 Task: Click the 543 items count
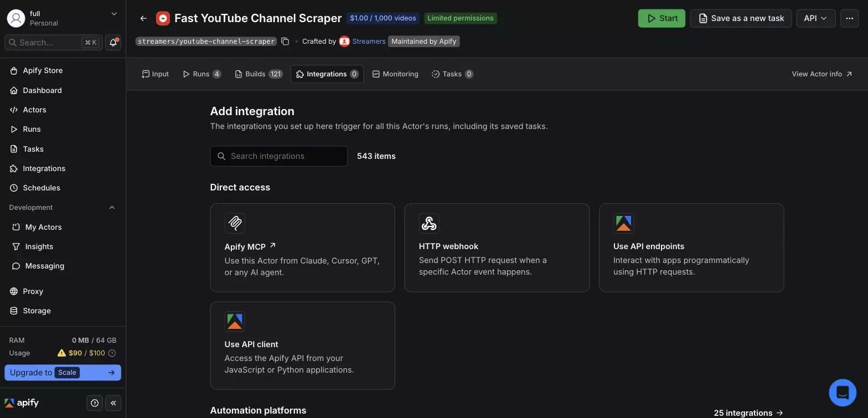tap(376, 156)
